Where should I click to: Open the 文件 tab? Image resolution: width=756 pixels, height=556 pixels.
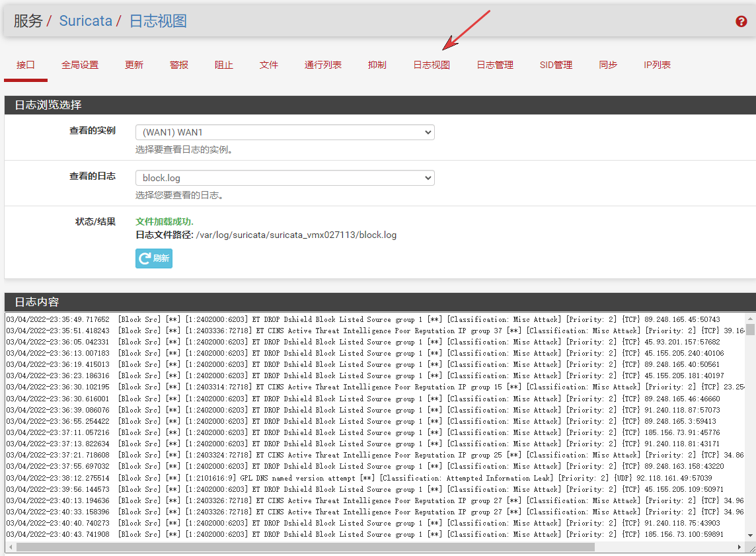pos(269,65)
